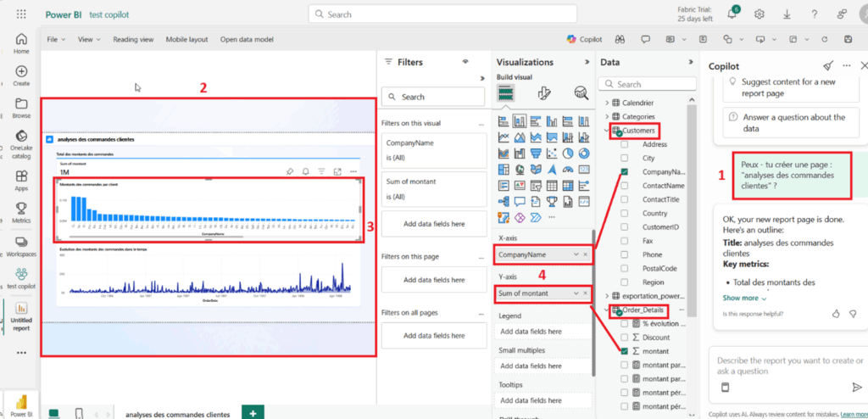Click the Filters pane search field
Viewport: 868px width, 419px height.
point(431,97)
